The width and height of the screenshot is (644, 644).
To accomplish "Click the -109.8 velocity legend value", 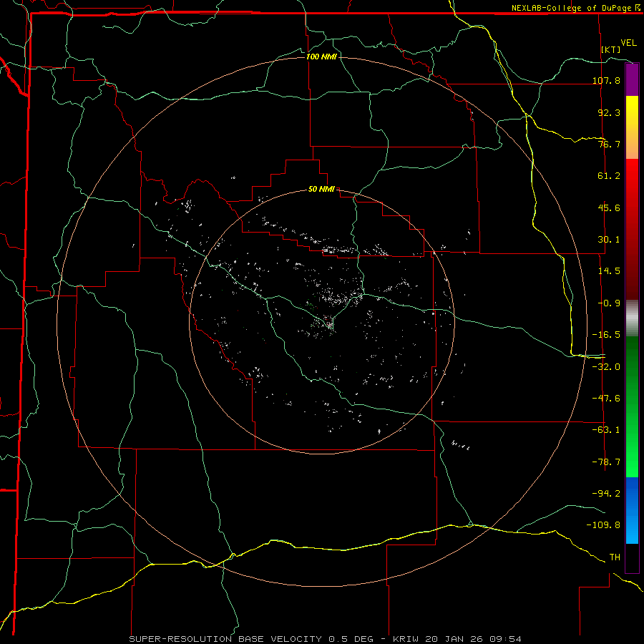I will coord(603,525).
